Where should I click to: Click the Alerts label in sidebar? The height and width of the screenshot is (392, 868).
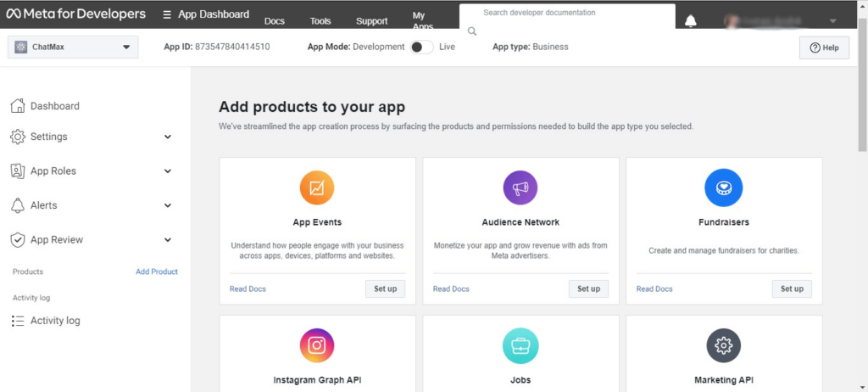(x=44, y=205)
